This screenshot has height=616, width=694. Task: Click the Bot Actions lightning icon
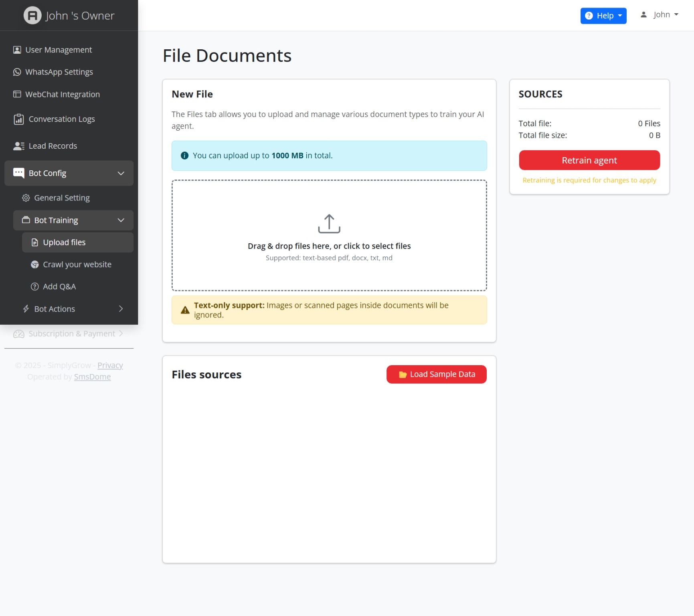pyautogui.click(x=26, y=309)
